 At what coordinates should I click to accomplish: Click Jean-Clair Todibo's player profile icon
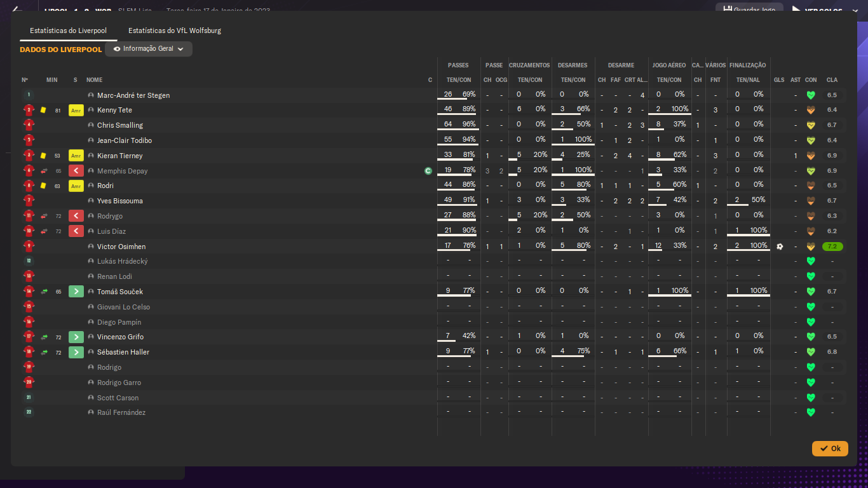pyautogui.click(x=91, y=140)
